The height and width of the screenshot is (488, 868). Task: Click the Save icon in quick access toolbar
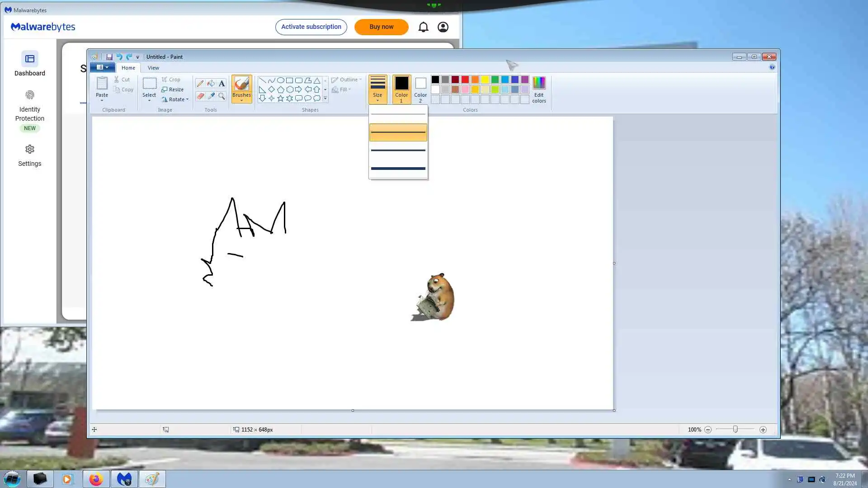[x=109, y=57]
